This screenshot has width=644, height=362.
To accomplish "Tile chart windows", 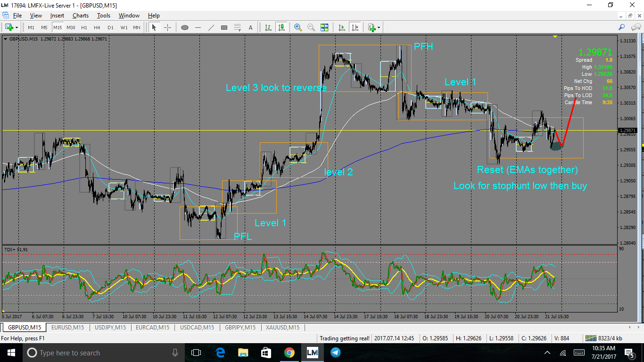I will pyautogui.click(x=324, y=27).
